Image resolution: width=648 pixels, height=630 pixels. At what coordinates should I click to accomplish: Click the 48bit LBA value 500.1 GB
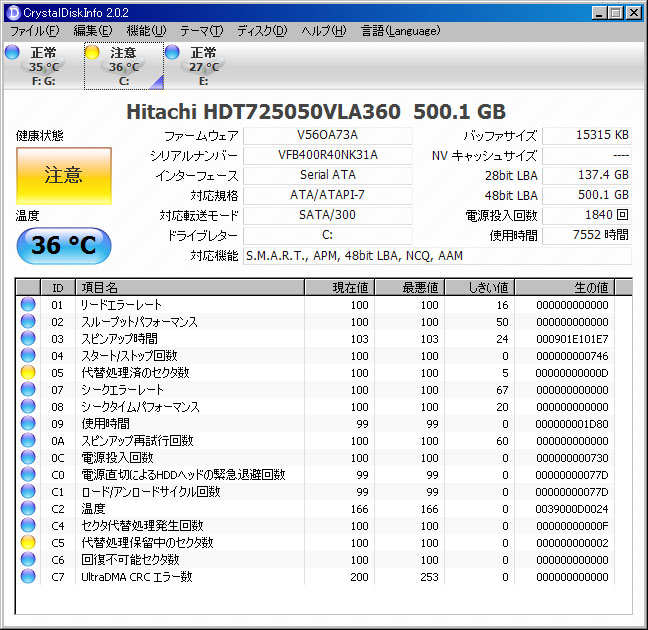pos(587,195)
